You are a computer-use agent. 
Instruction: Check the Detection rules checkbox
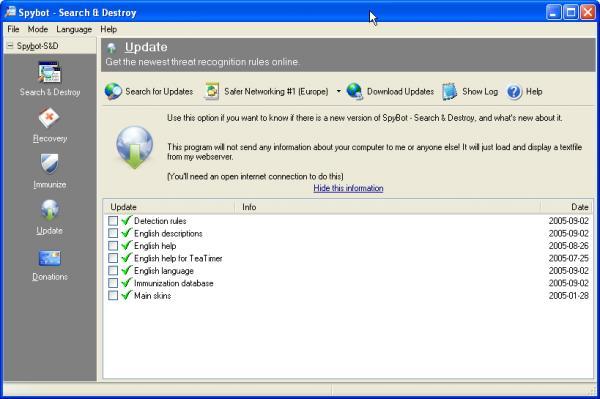pyautogui.click(x=113, y=221)
